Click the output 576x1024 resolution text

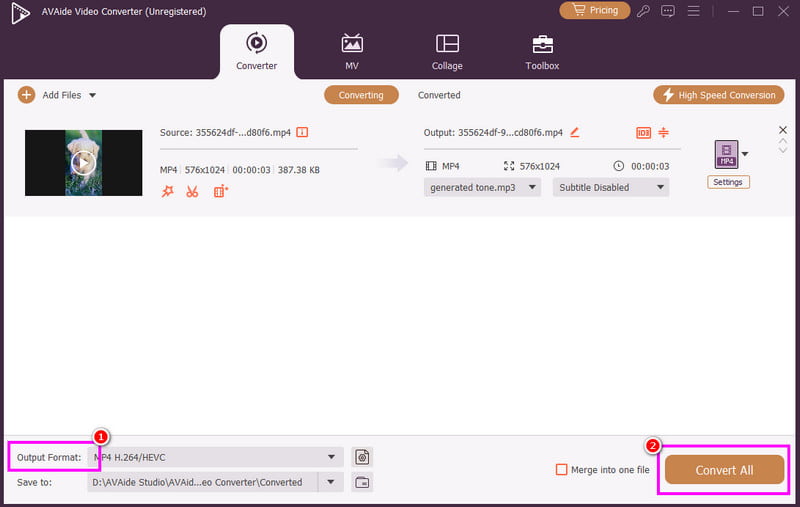click(539, 166)
